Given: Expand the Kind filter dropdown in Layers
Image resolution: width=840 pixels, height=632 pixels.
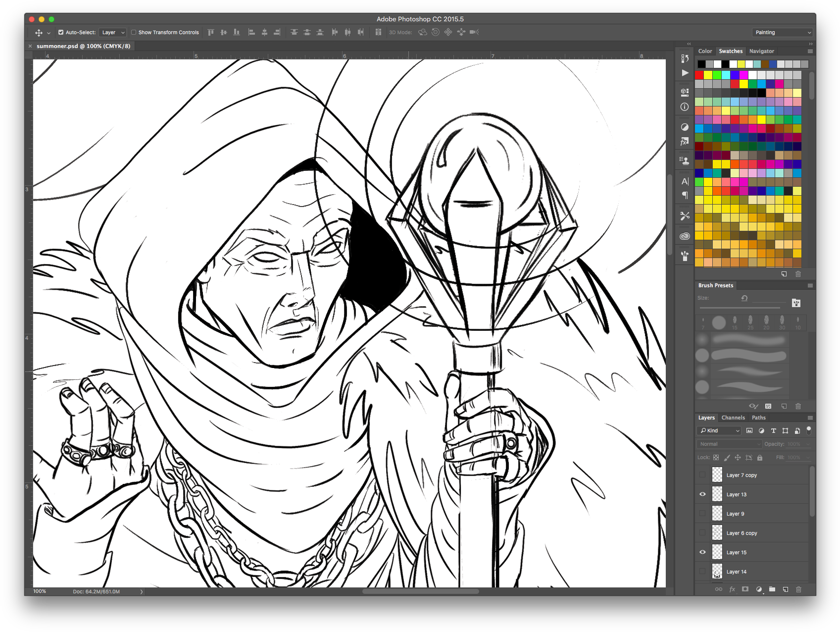Looking at the screenshot, I should tap(719, 431).
